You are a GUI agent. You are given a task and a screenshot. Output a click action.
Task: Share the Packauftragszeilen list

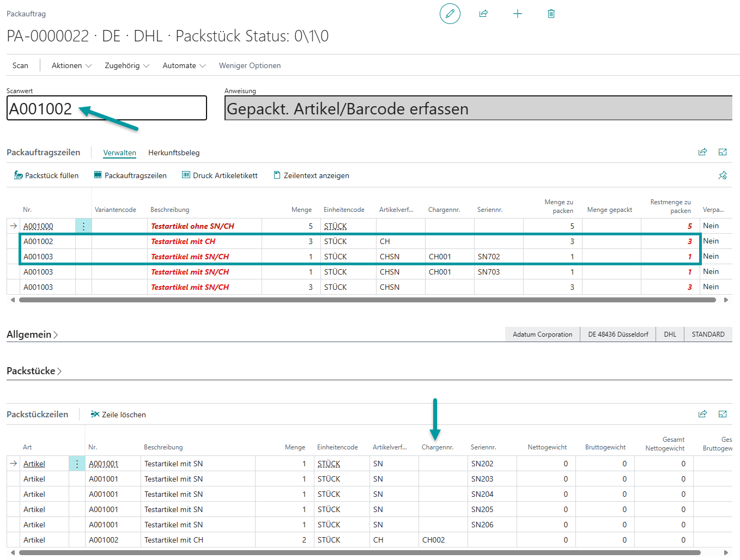coord(702,152)
